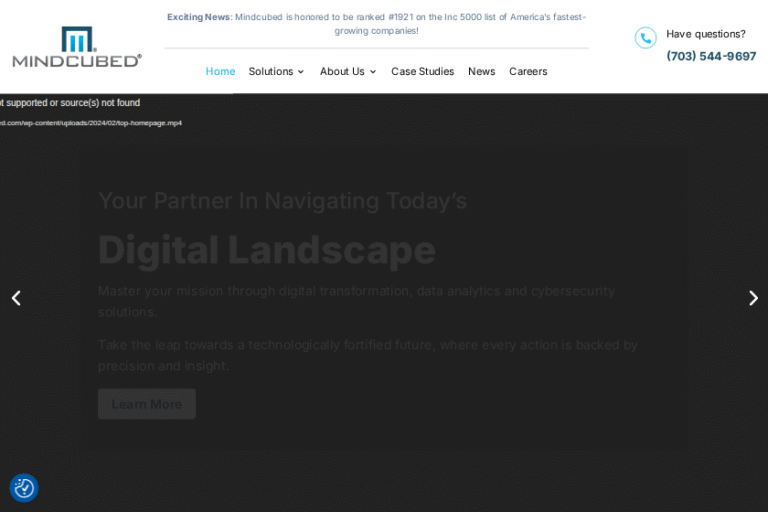This screenshot has width=768, height=512.
Task: Navigate to Case Studies page
Action: pos(422,72)
